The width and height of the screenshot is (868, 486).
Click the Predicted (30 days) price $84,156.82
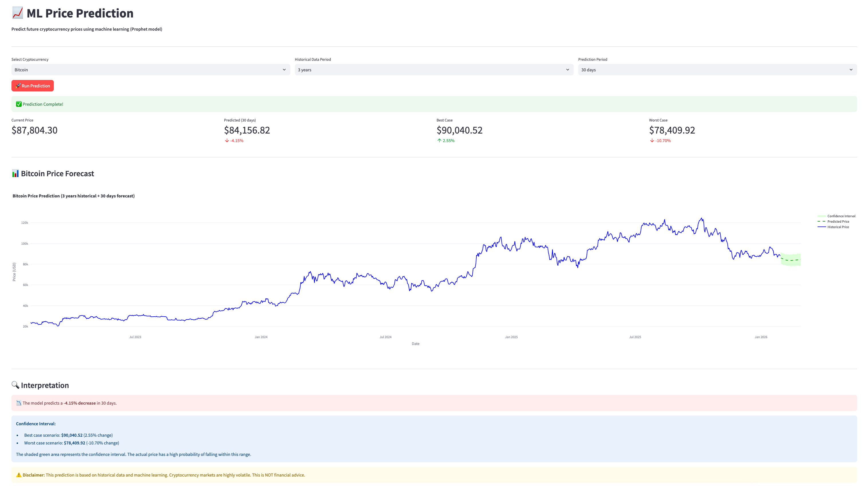[247, 130]
